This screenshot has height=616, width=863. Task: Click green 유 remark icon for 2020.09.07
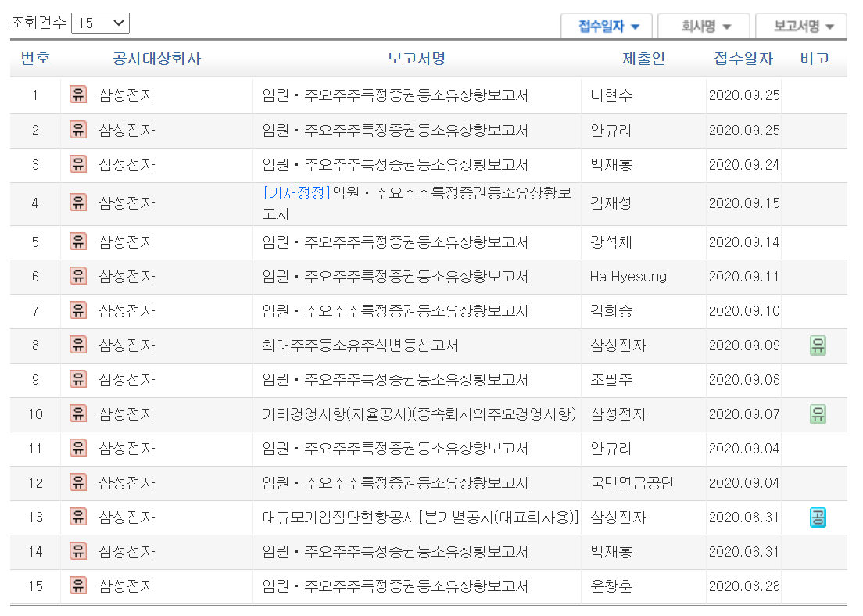818,414
